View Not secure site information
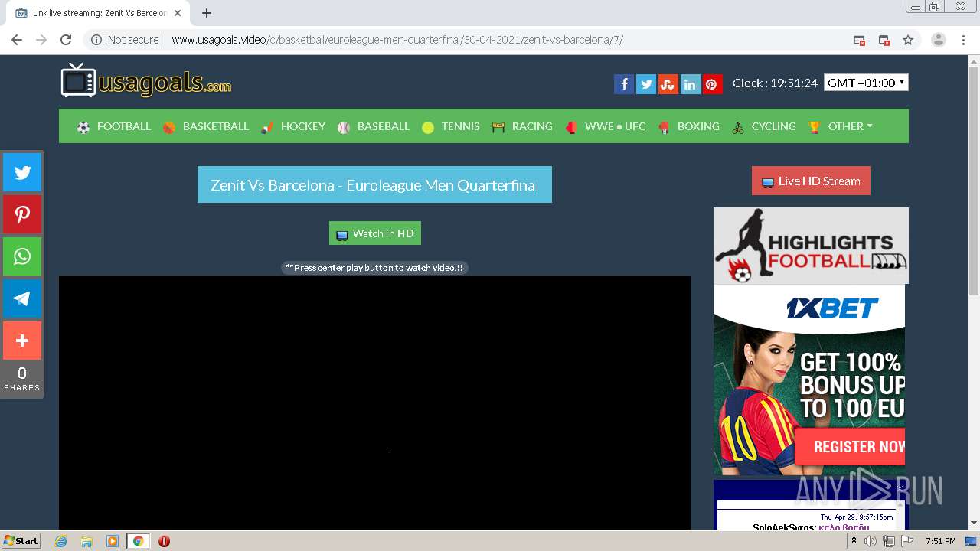Viewport: 980px width, 551px height. coord(126,40)
